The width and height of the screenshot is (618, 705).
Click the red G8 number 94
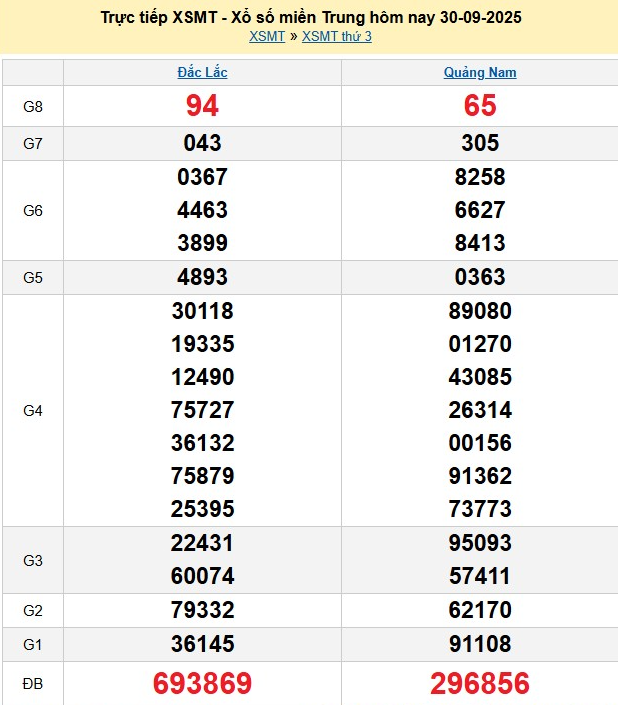coord(202,106)
